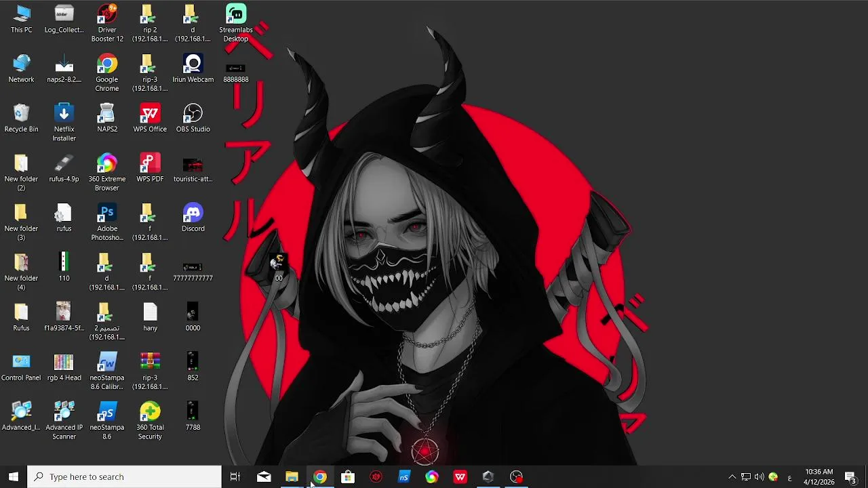The width and height of the screenshot is (868, 488).
Task: Open WPS Office taskbar icon
Action: pyautogui.click(x=460, y=476)
